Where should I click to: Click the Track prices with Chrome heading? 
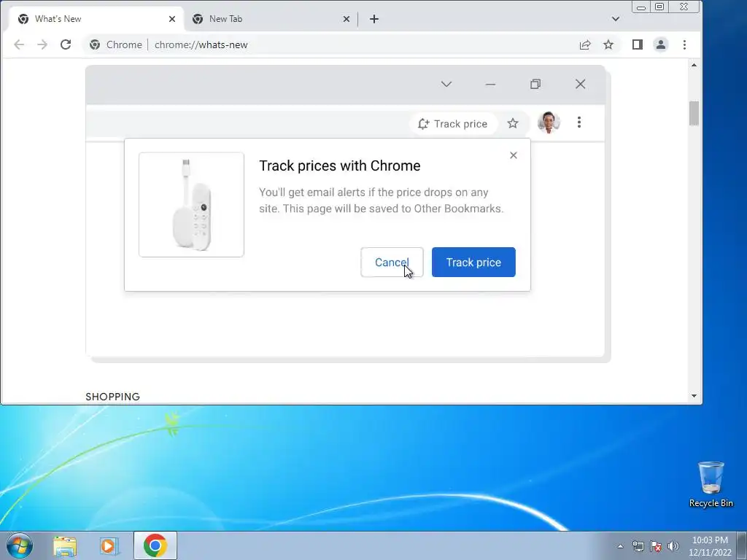click(x=340, y=166)
